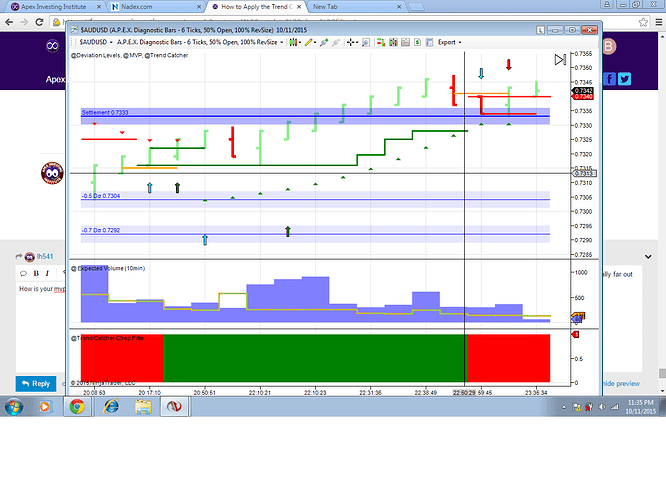Toggle bold in reply editor
This screenshot has width=666, height=500.
(x=36, y=274)
